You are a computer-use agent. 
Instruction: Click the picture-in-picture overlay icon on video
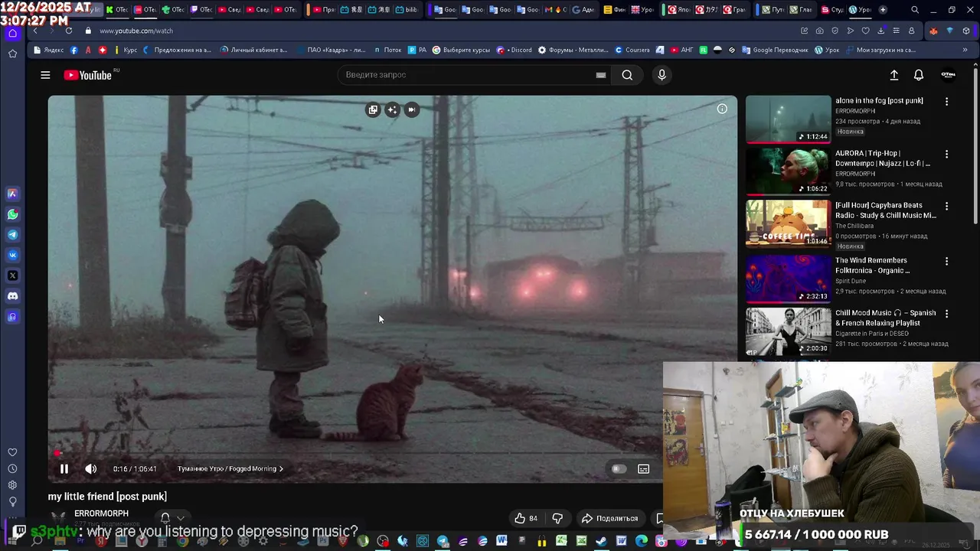373,109
